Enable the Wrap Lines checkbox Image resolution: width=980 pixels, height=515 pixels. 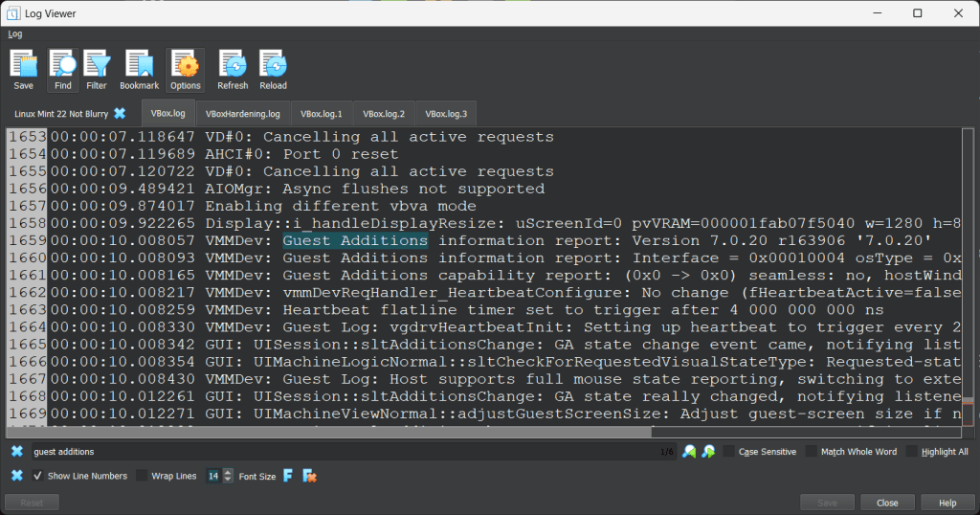point(142,476)
